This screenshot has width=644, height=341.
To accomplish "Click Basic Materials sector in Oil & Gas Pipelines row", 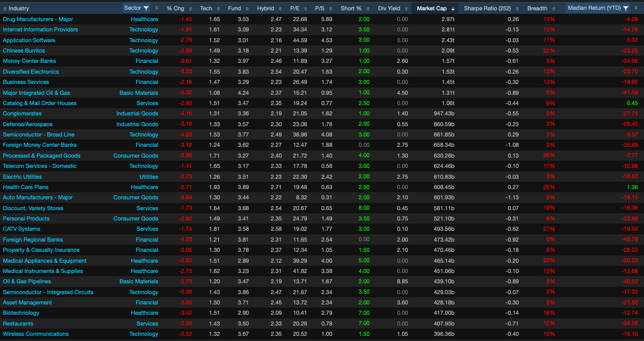I will [139, 281].
